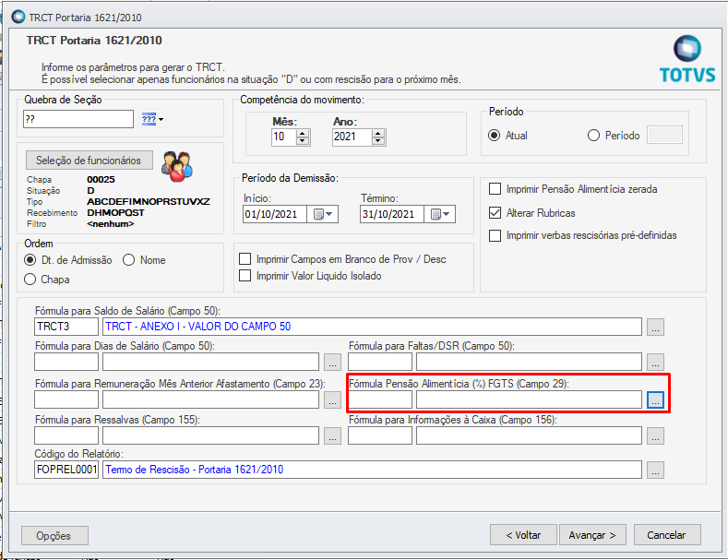Image resolution: width=728 pixels, height=560 pixels.
Task: Click the Faltas/DSR description field
Action: [530, 362]
